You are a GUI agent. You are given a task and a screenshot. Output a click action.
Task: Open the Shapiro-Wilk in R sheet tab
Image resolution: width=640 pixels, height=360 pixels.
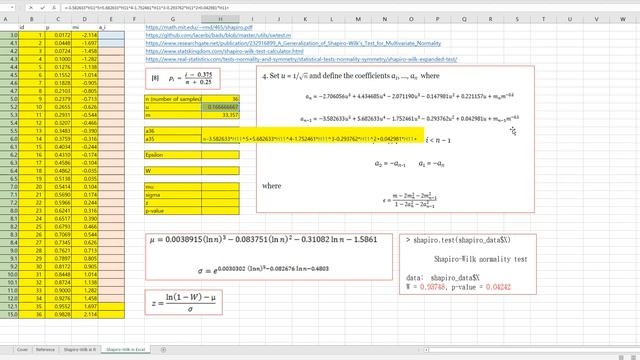tap(80, 349)
